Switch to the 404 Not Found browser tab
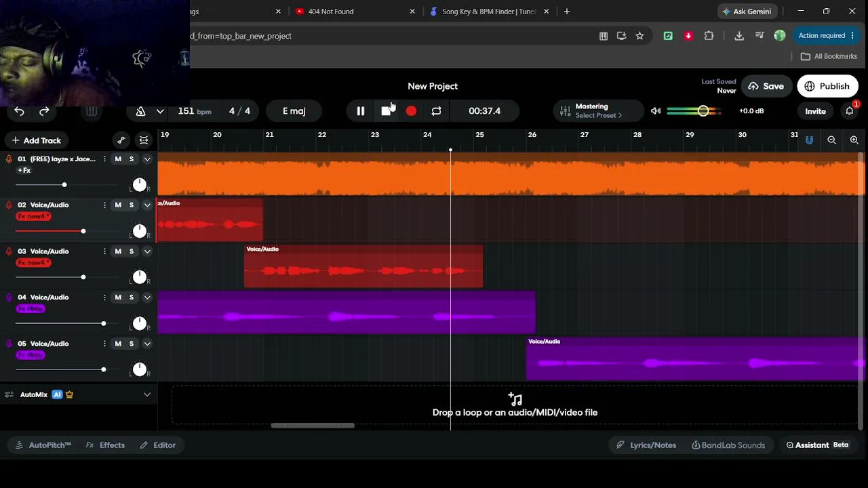The image size is (868, 488). [x=355, y=12]
